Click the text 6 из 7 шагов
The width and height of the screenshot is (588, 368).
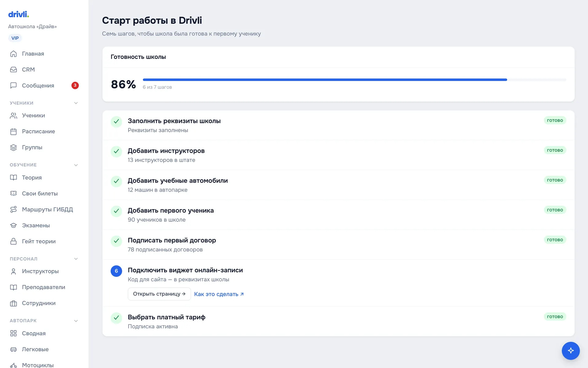[157, 87]
